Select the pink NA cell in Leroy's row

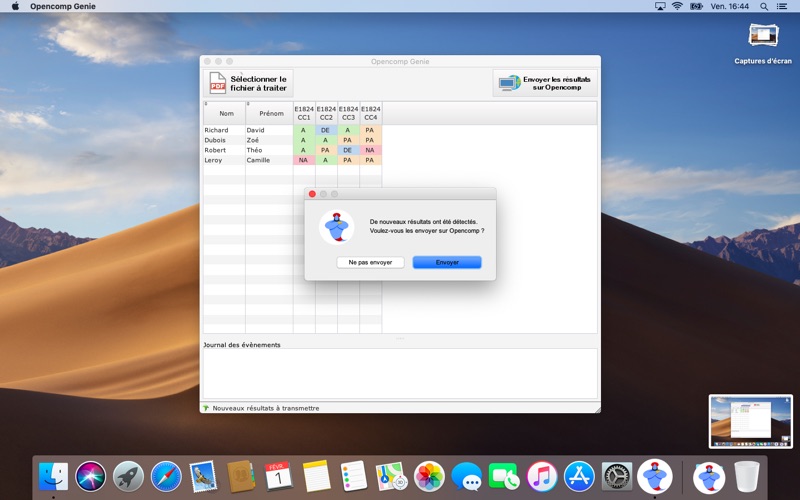(304, 160)
